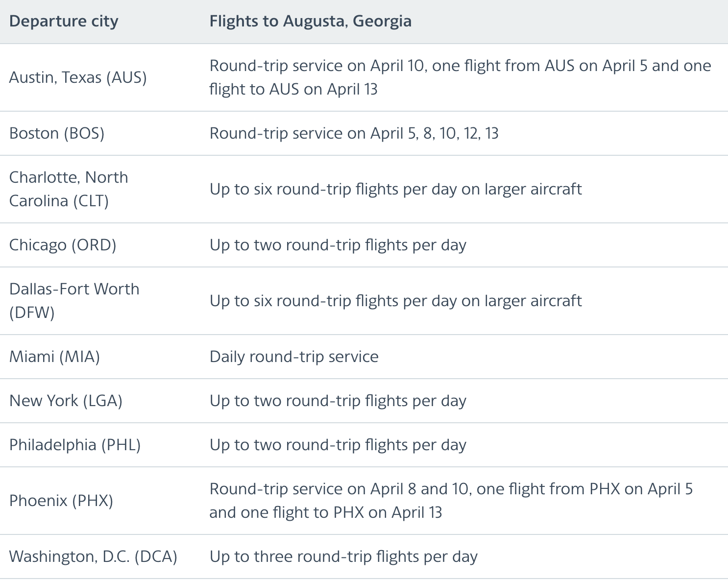Select the Dallas-Fort Worth (DFW) cell
The height and width of the screenshot is (580, 728).
click(74, 301)
